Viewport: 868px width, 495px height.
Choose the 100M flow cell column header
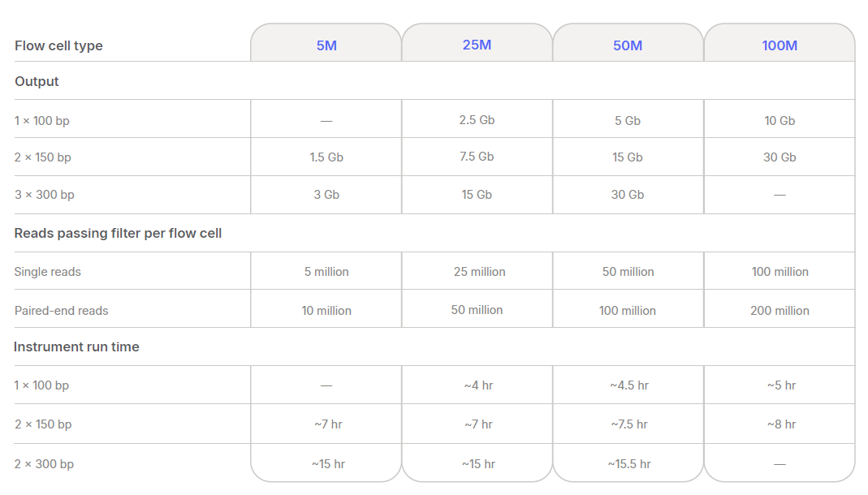pyautogui.click(x=779, y=45)
